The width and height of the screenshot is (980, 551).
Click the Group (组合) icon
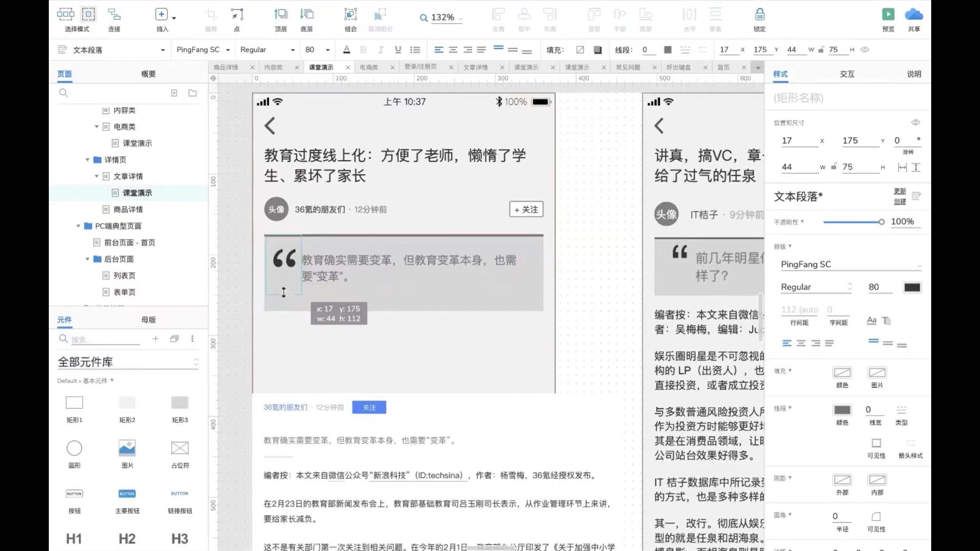pos(350,15)
